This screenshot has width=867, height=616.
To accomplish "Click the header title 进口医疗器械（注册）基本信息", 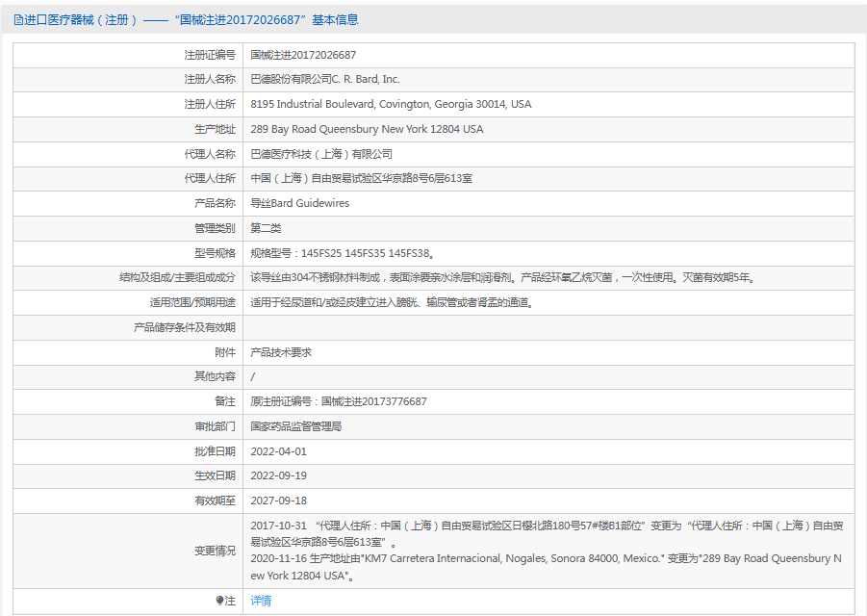I will (191, 20).
